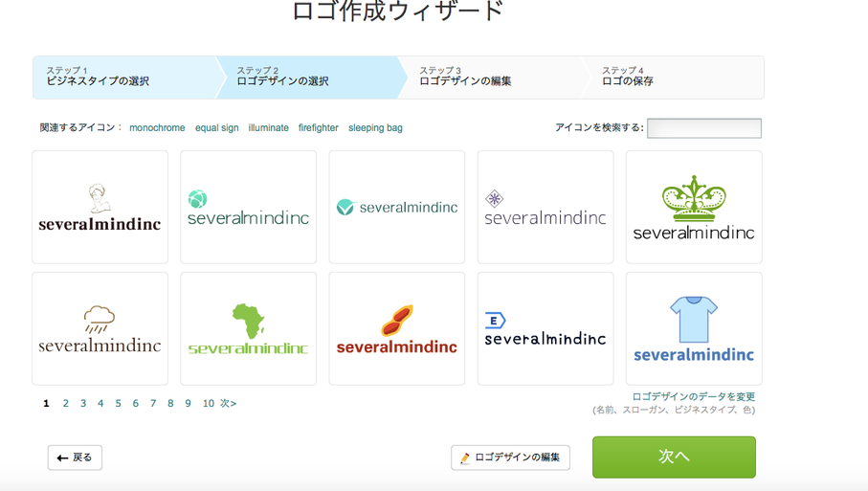
Task: Pick the green Africa map logo
Action: 249,328
